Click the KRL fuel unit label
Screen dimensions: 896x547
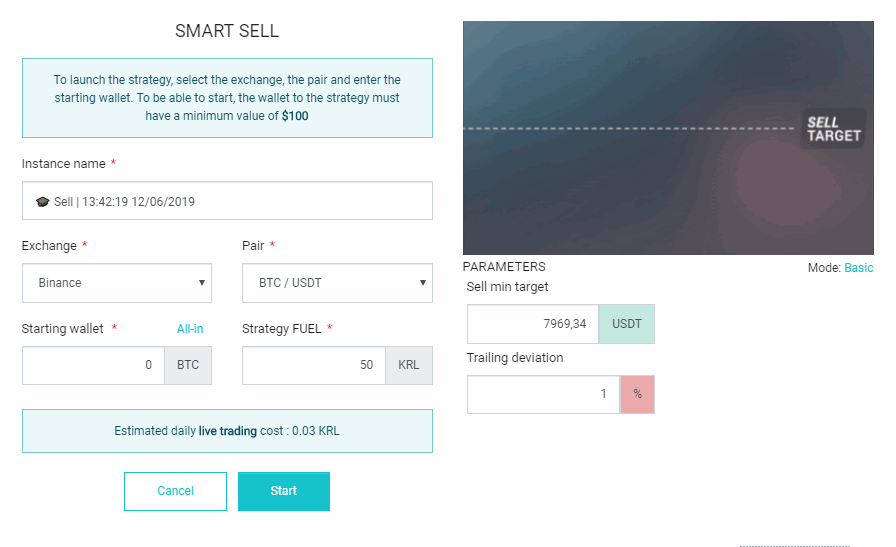pos(409,365)
